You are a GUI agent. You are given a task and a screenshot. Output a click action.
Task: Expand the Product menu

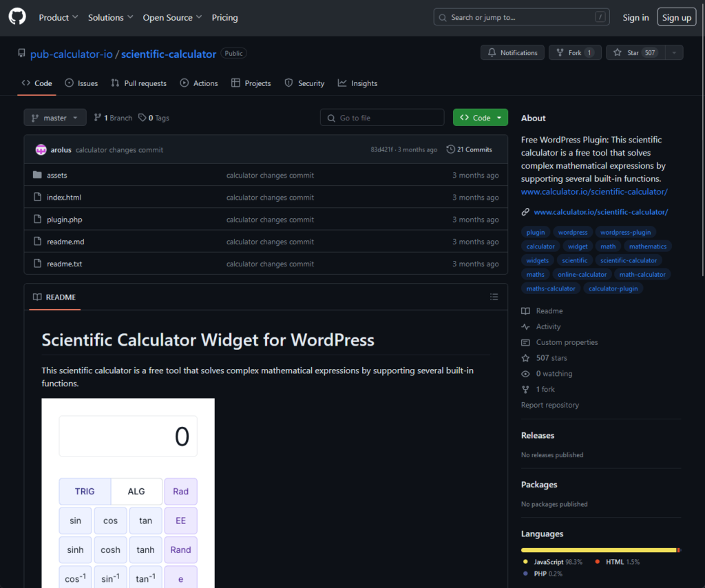coord(59,17)
